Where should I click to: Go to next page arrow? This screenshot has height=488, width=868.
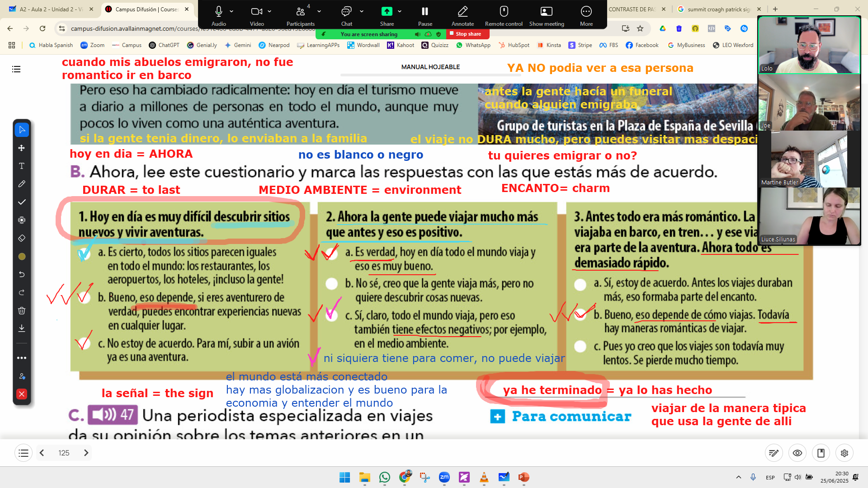pos(86,453)
